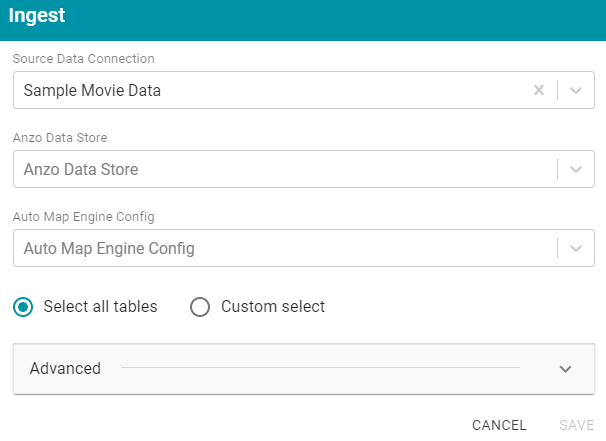Open the Anzo Data Store dropdown arrow

576,169
